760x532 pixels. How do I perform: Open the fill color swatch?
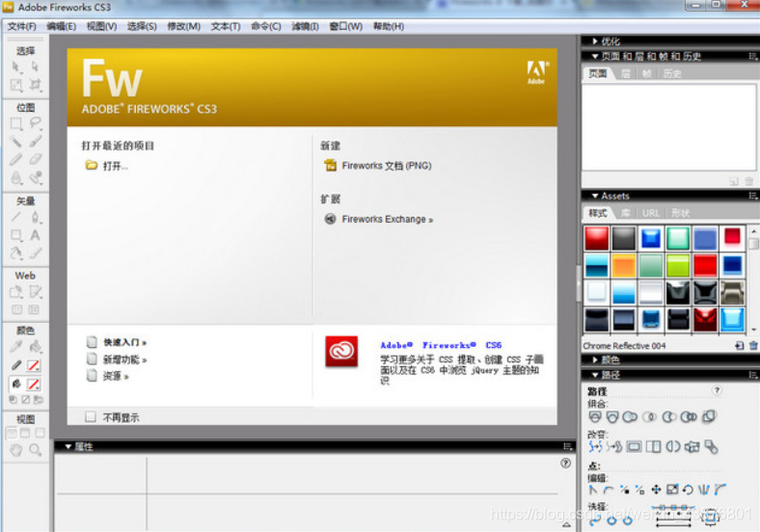[x=34, y=385]
